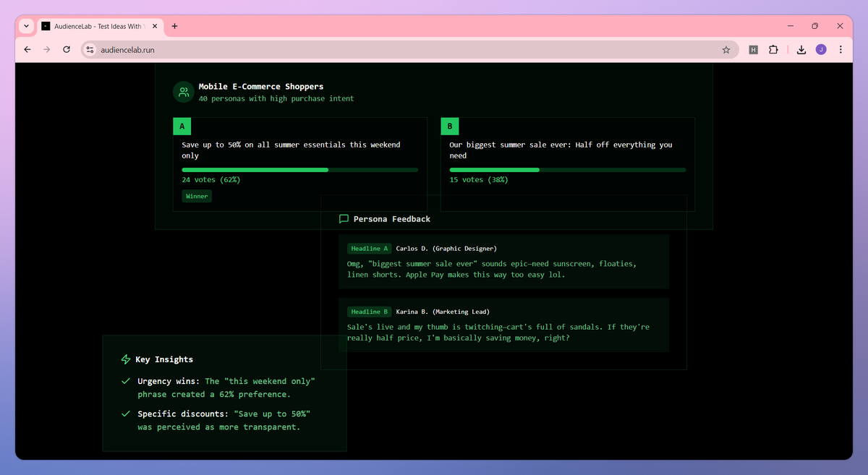Click the Persona Feedback speech bubble icon
Screen dimensions: 868x475
344,219
